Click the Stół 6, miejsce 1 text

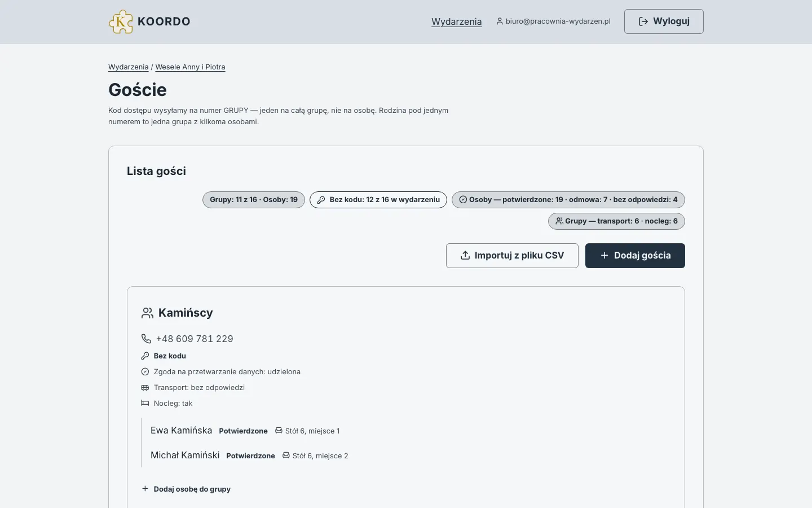[x=312, y=431]
